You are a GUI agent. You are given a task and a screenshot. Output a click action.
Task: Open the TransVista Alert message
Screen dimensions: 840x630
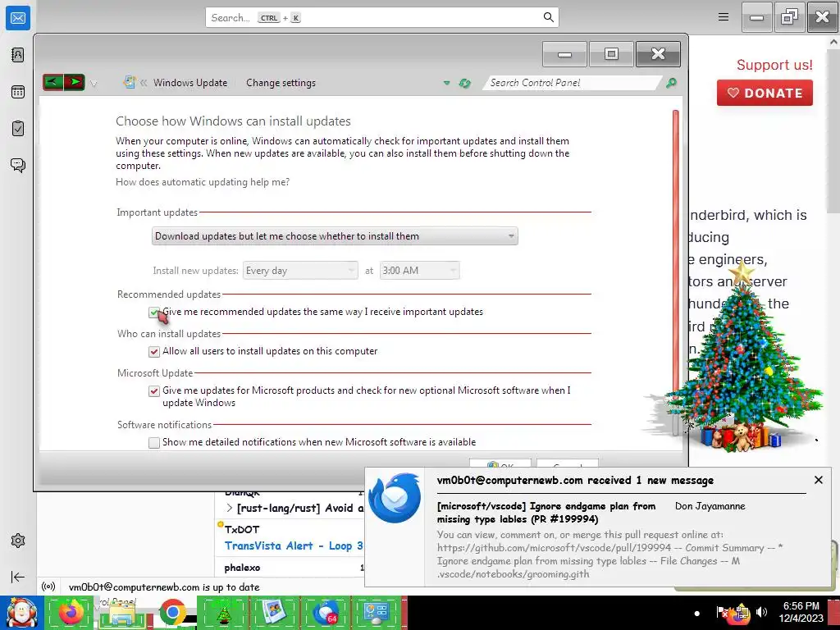294,546
